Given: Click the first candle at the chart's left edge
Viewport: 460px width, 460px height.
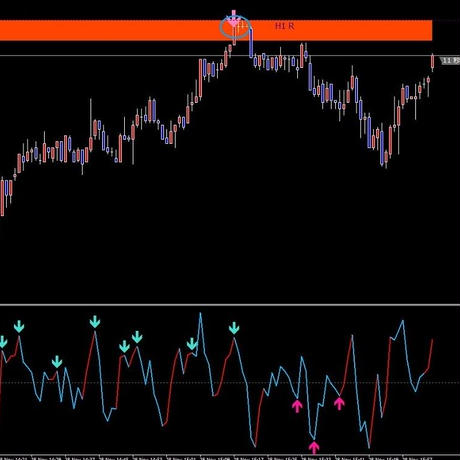Looking at the screenshot, I should [x=2, y=197].
